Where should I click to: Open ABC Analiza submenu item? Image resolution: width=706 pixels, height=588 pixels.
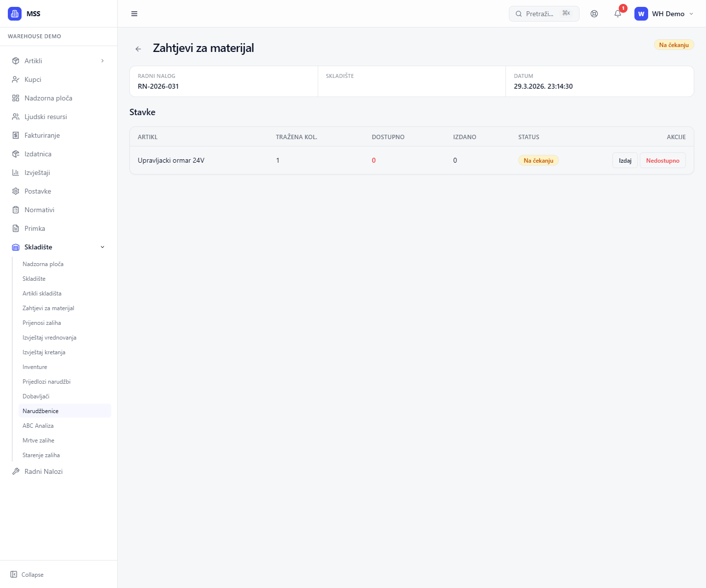tap(38, 426)
